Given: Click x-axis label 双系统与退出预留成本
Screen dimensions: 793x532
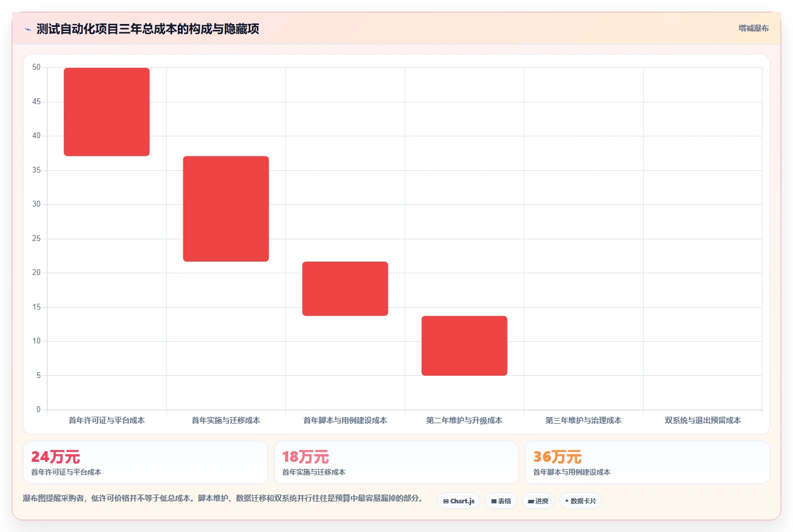Looking at the screenshot, I should click(x=703, y=420).
